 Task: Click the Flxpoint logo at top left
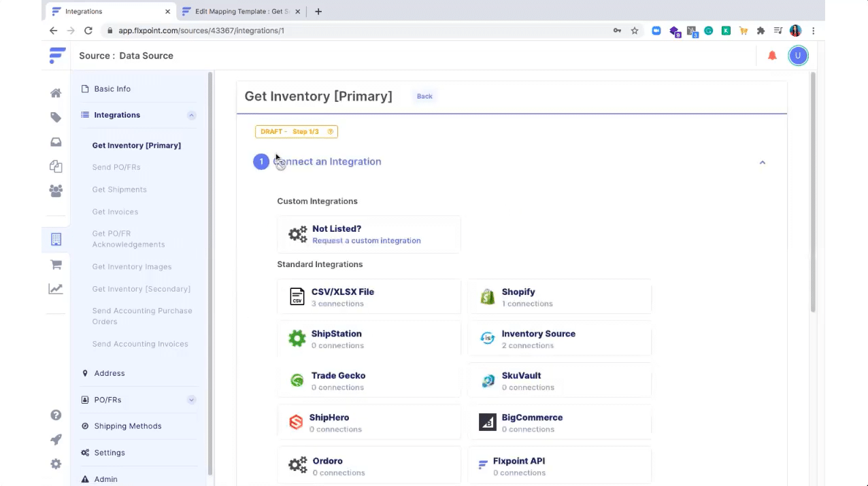tap(57, 56)
